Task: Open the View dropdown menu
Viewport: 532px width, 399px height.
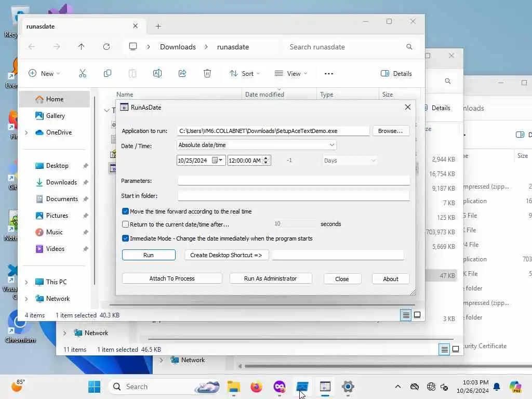Action: [291, 74]
